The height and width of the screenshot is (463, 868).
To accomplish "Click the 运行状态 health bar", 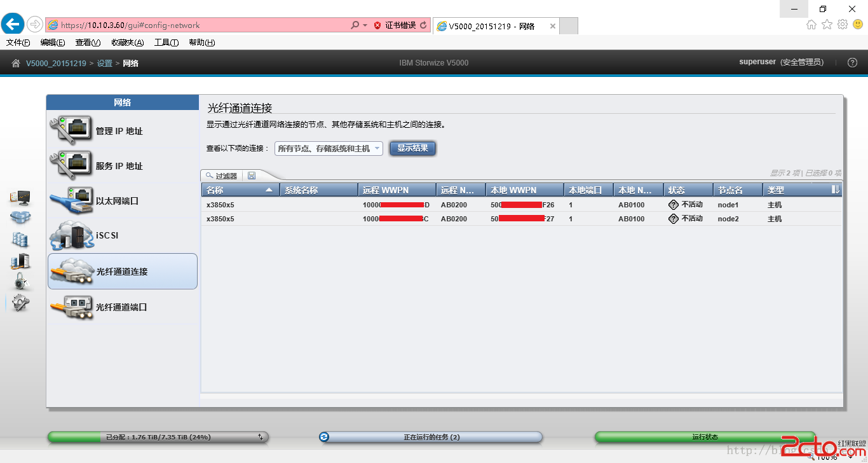I will 705,437.
